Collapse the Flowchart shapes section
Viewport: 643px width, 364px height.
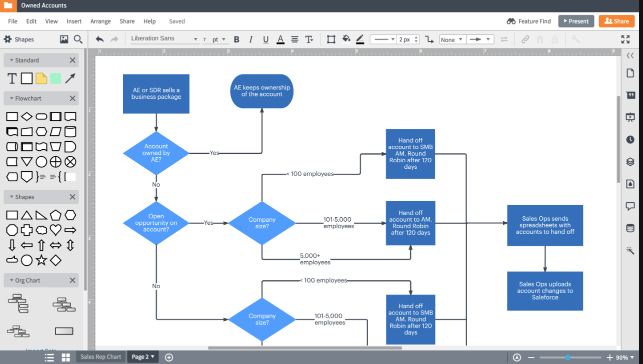(x=12, y=99)
